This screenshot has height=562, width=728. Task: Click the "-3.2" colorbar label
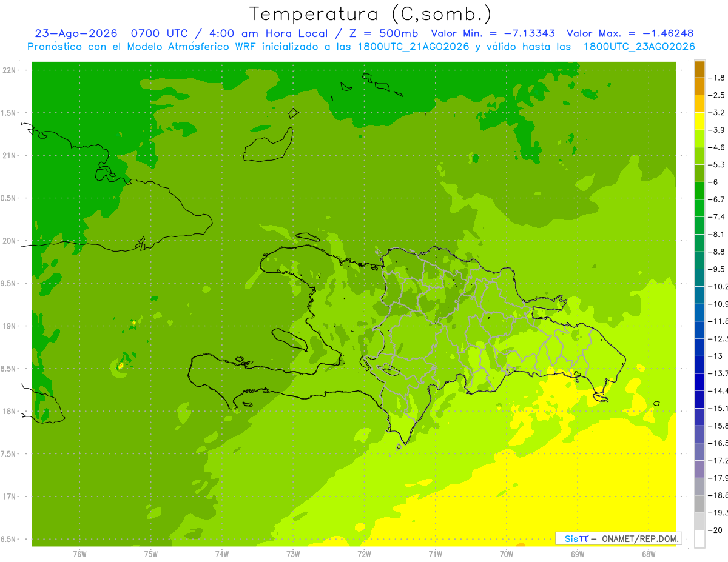pos(718,113)
